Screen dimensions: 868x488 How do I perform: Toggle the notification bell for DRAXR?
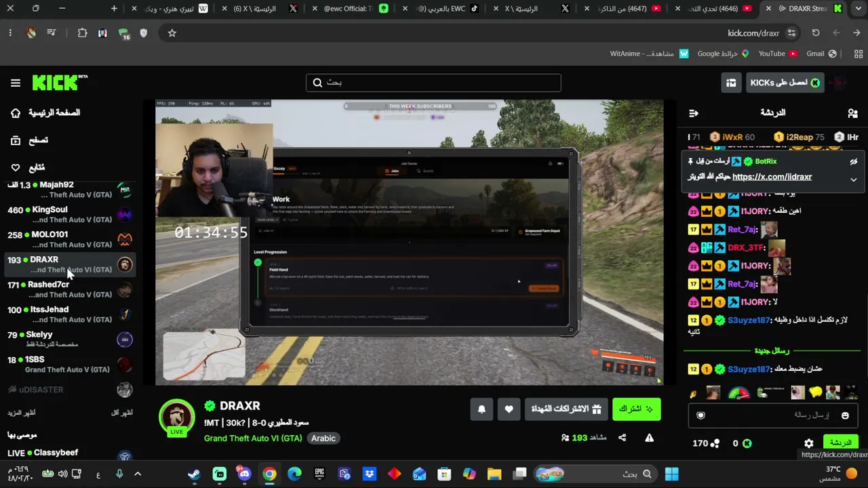[481, 409]
